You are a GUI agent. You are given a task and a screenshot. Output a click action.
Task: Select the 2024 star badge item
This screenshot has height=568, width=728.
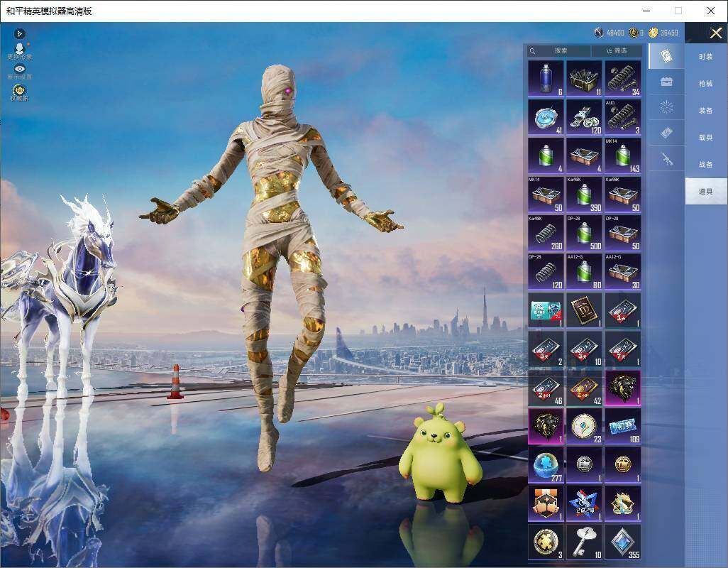pos(585,503)
